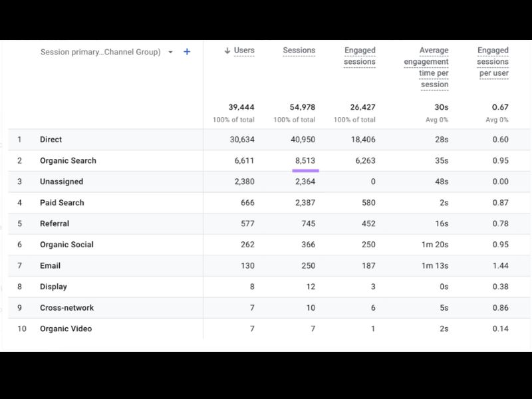Select the Email channel row
This screenshot has height=399, width=532.
269,265
